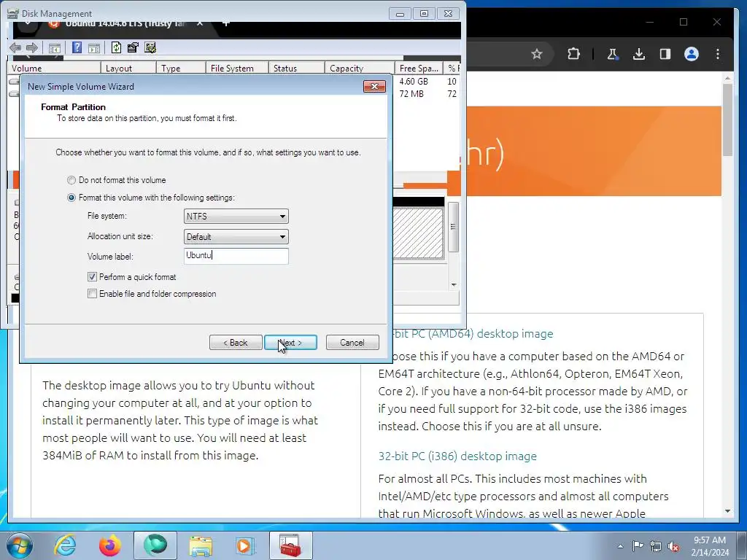Open the Chrome three-dot menu

click(718, 54)
